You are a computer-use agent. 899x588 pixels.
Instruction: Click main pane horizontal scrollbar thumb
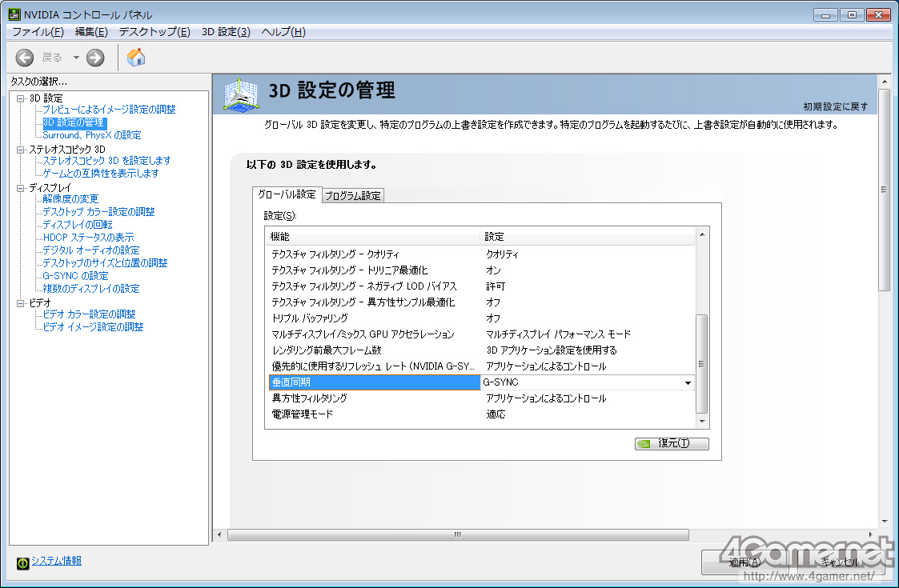pos(458,534)
